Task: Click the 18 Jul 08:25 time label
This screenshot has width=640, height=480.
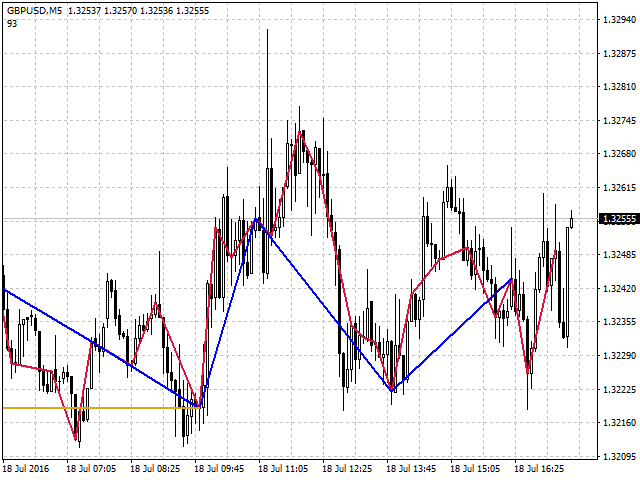Action: (155, 468)
